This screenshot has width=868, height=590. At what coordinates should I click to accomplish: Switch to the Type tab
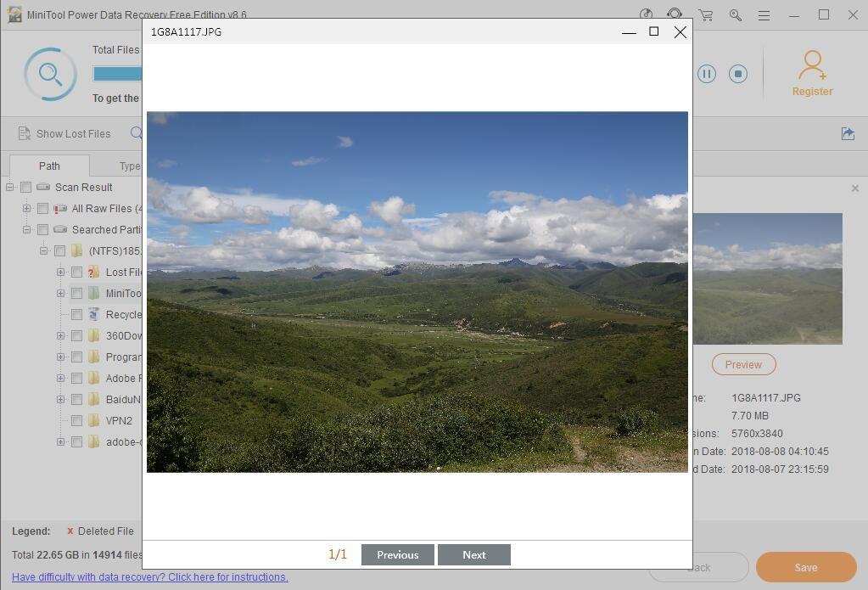click(129, 166)
